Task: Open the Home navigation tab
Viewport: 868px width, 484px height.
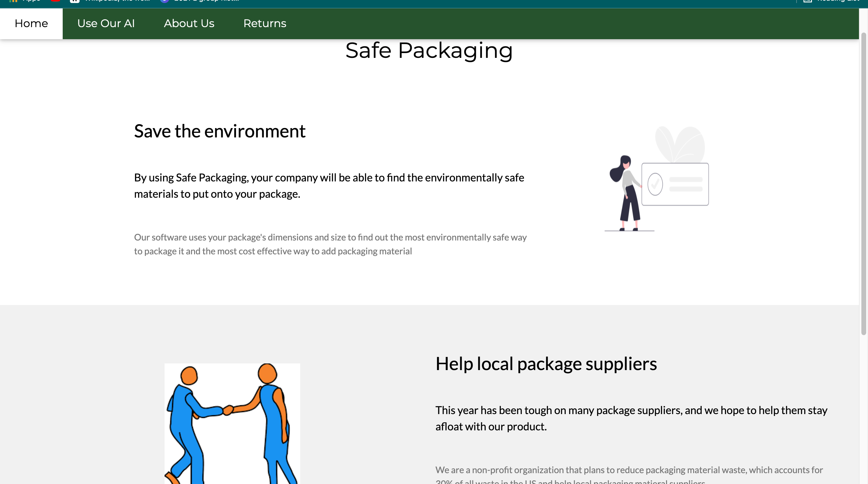Action: coord(31,24)
